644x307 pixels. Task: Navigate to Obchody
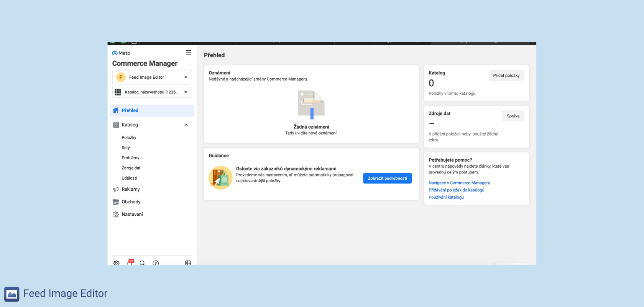131,202
